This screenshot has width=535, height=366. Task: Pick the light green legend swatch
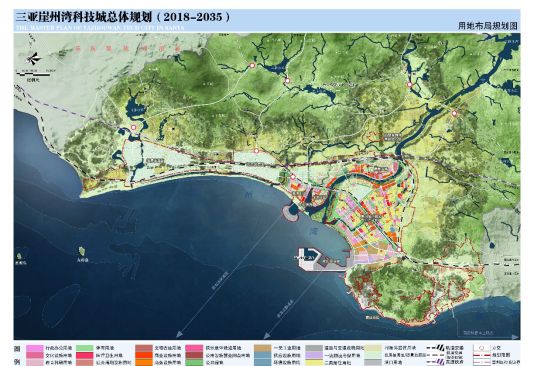85,348
